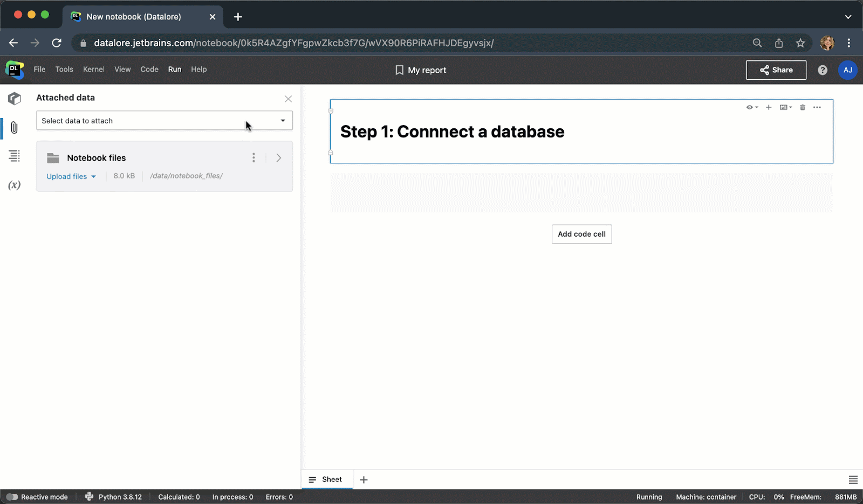Open the Environment/Packages panel in sidebar
This screenshot has width=863, height=504.
15,99
